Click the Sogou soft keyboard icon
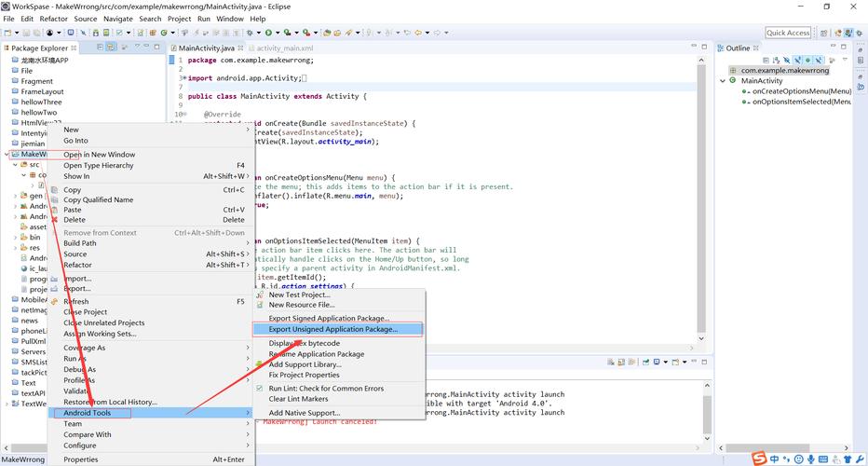The image size is (868, 466). point(823,459)
